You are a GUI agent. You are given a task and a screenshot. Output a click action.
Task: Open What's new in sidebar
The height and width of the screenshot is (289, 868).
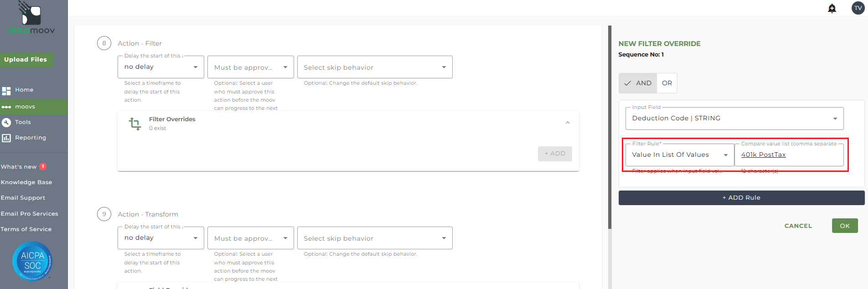(x=19, y=167)
